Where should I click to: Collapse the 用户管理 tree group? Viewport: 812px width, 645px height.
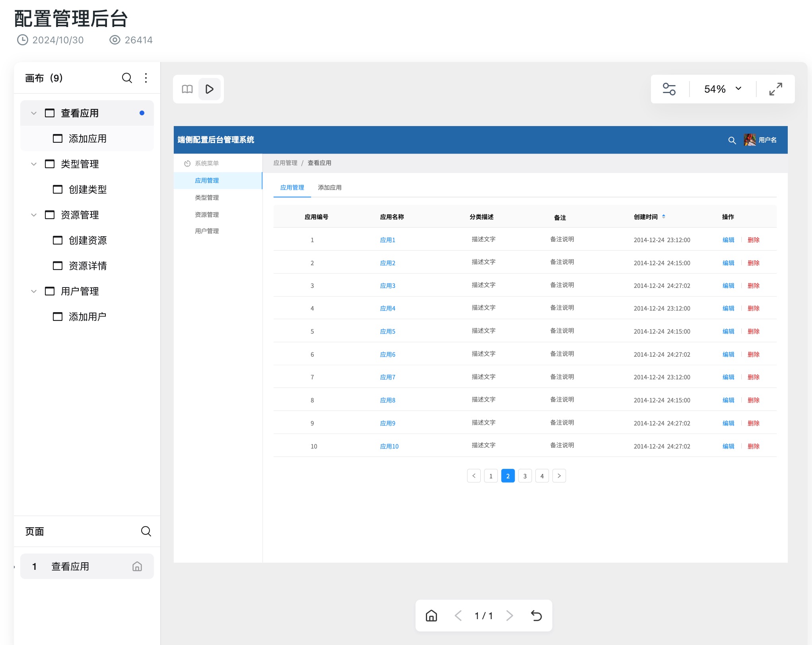34,291
